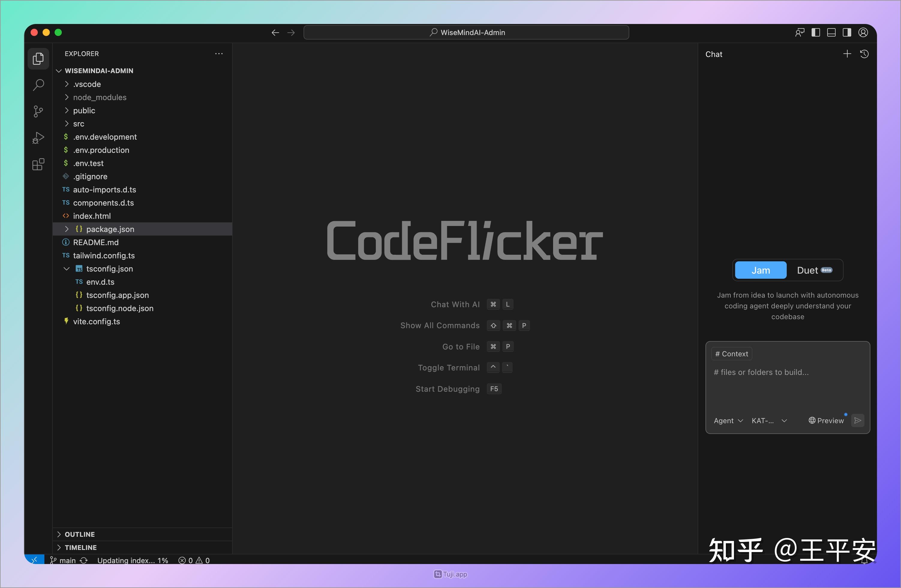The width and height of the screenshot is (901, 588).
Task: Start a new chat with the plus icon
Action: pyautogui.click(x=847, y=54)
